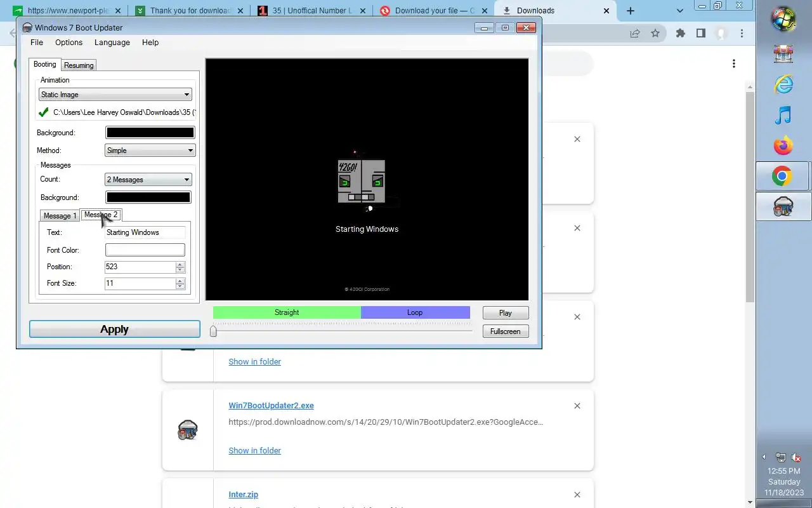Pick the animation Background color swatch

pos(150,133)
